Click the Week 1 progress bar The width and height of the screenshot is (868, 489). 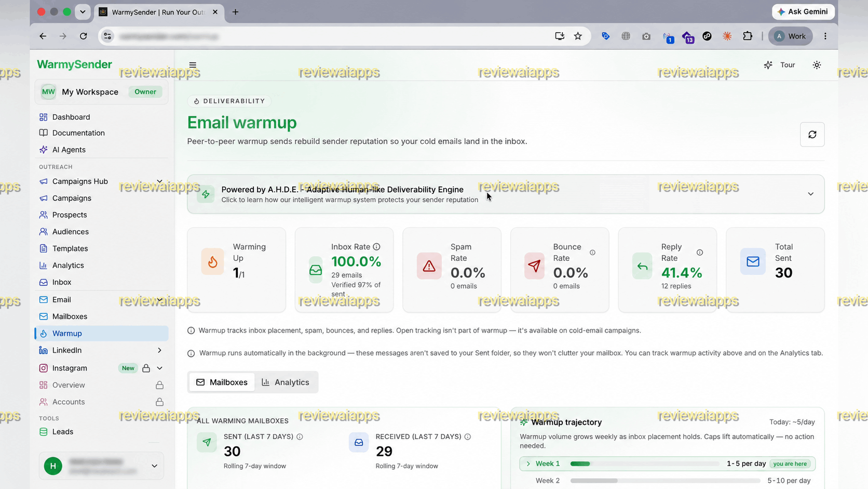[645, 464]
